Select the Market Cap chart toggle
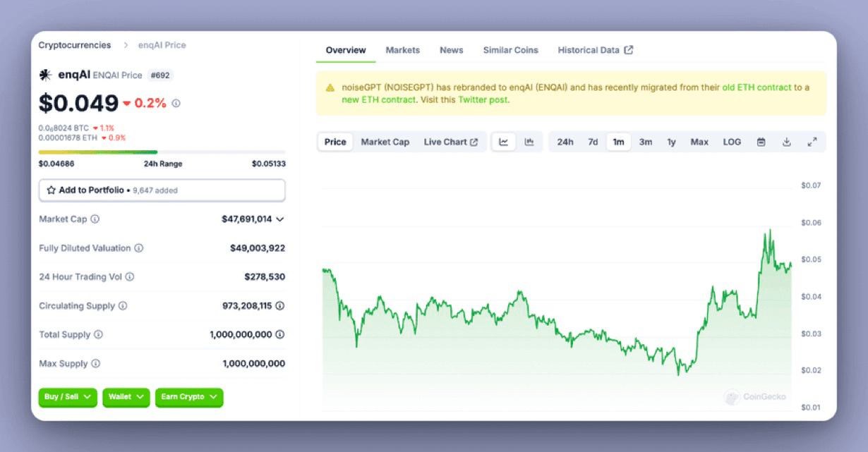This screenshot has width=868, height=452. (385, 142)
